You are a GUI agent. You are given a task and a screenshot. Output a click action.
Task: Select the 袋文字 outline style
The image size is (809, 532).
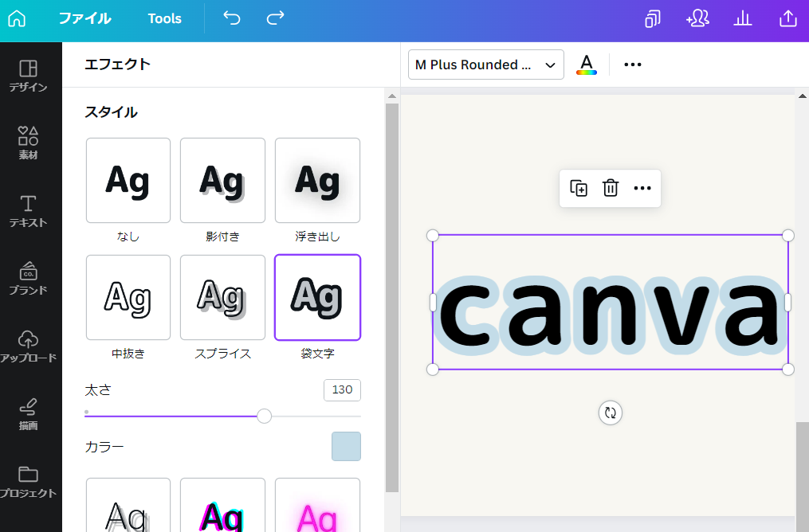(317, 297)
